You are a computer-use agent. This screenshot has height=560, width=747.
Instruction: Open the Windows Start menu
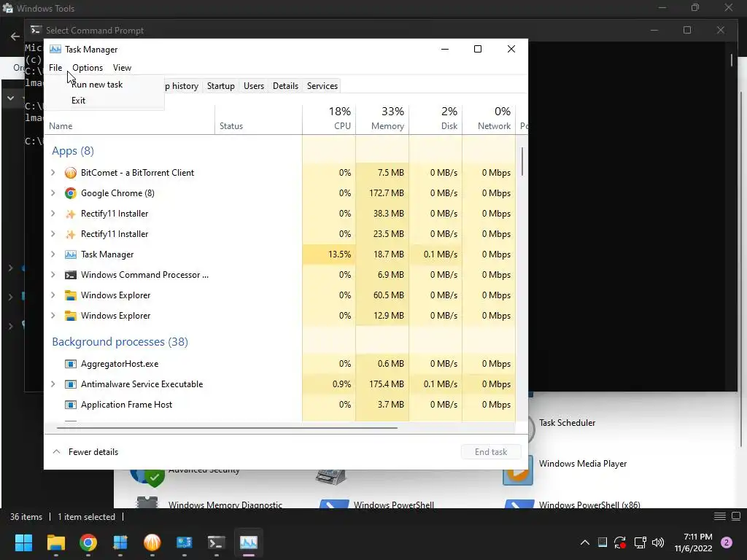23,542
